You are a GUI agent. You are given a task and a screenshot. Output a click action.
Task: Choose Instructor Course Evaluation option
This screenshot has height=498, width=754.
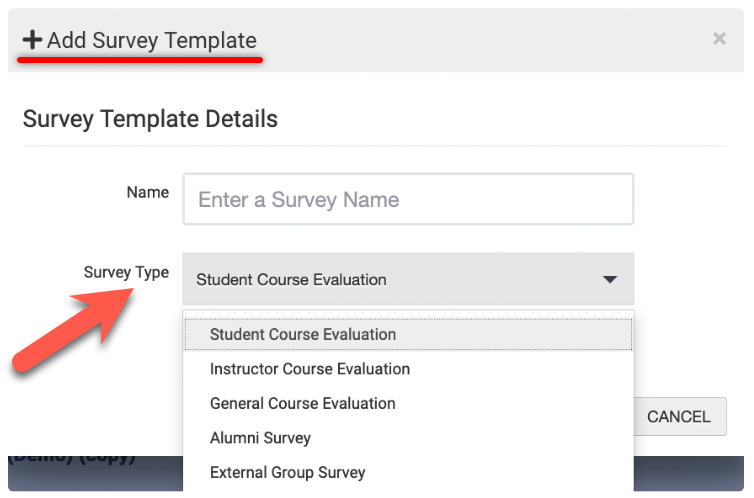click(310, 369)
